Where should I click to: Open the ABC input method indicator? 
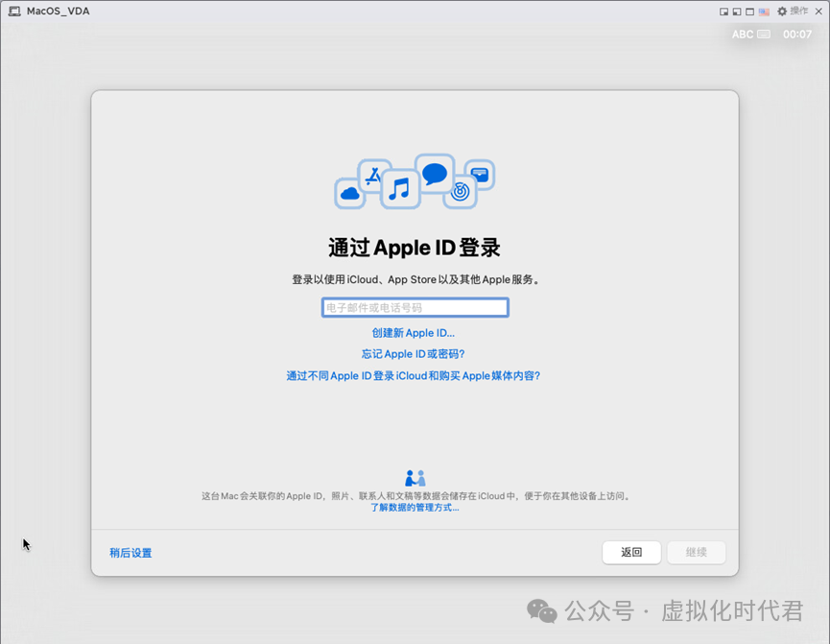click(x=749, y=34)
